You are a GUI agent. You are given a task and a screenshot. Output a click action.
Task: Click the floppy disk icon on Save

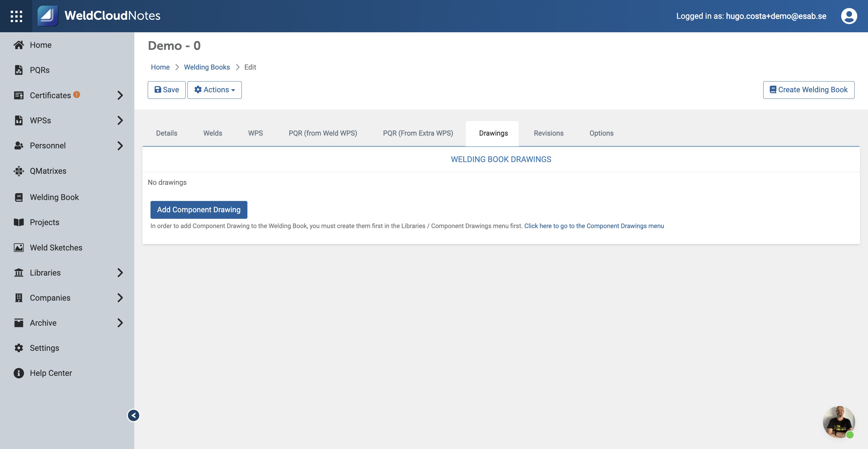click(158, 90)
